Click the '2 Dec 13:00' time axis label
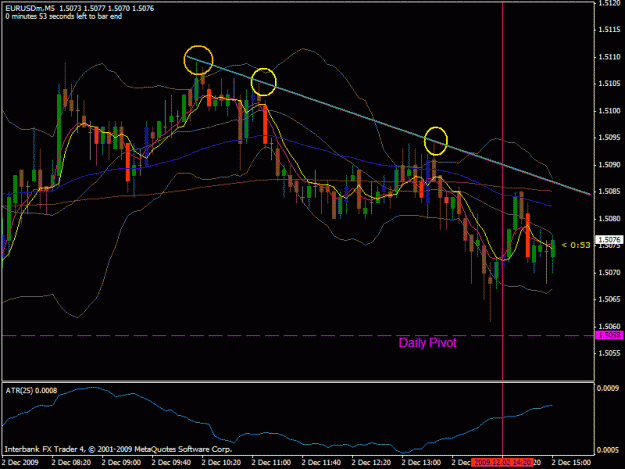The image size is (625, 469). tap(421, 462)
